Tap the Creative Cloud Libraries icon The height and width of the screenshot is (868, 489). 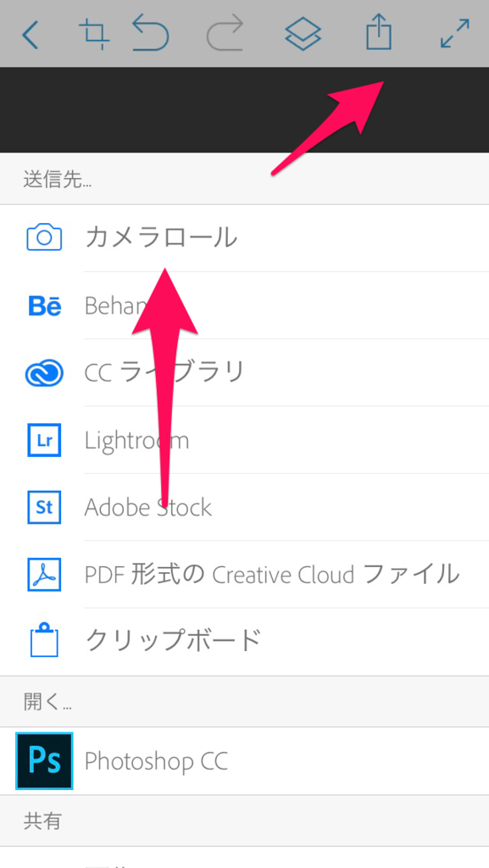[x=43, y=373]
